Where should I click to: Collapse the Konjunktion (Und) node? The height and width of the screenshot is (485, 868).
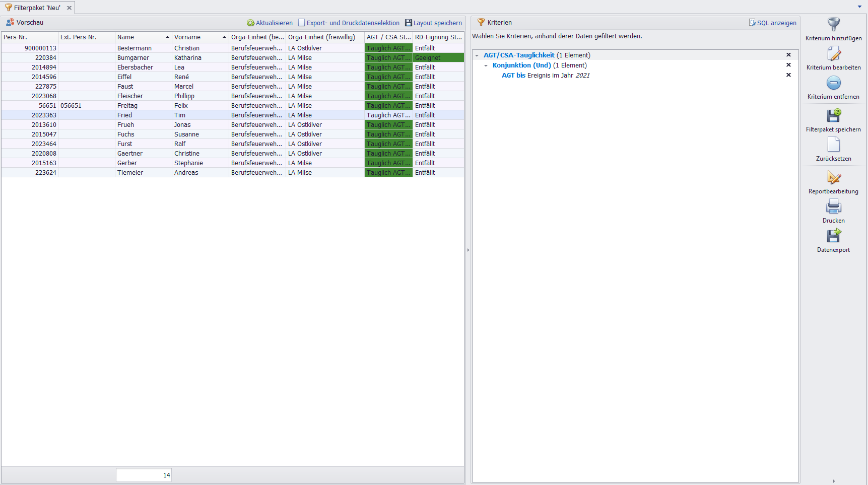coord(486,65)
